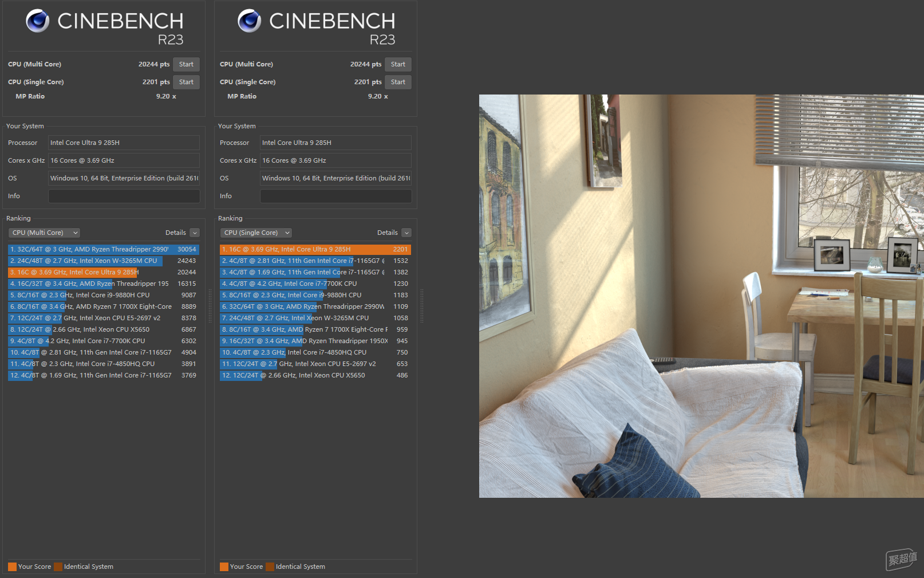This screenshot has width=924, height=578.
Task: Select the i9-9880H row scoring 1183
Action: (315, 295)
